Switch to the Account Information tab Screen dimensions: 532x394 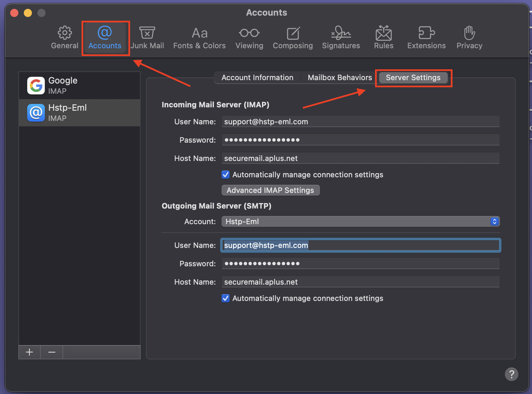tap(257, 78)
